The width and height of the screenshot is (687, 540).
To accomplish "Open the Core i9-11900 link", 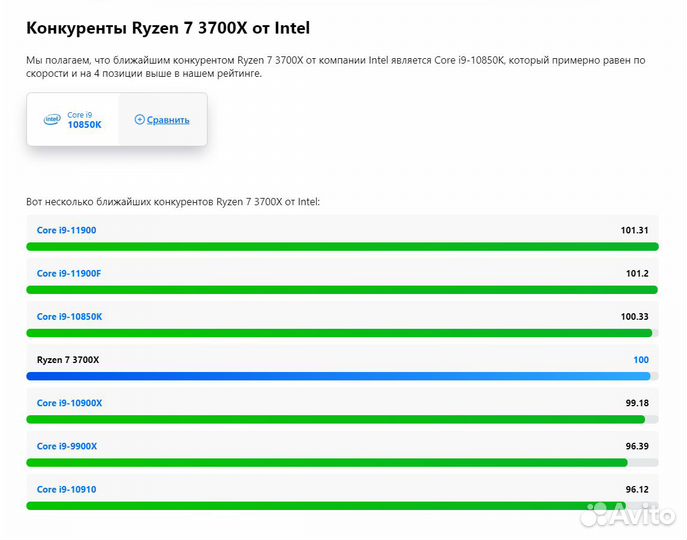I will pos(67,230).
